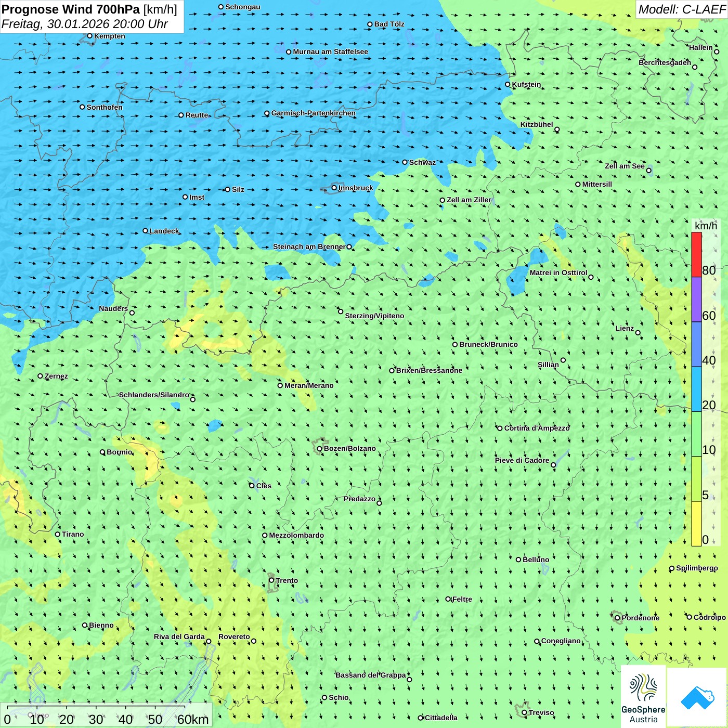Select the Hallein label
This screenshot has height=728, width=728.
(x=701, y=47)
